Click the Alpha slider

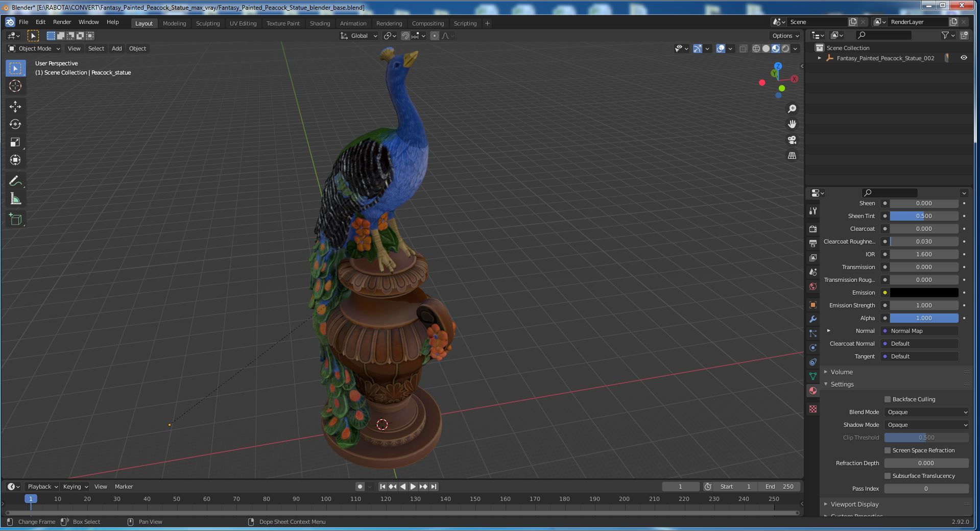[924, 318]
